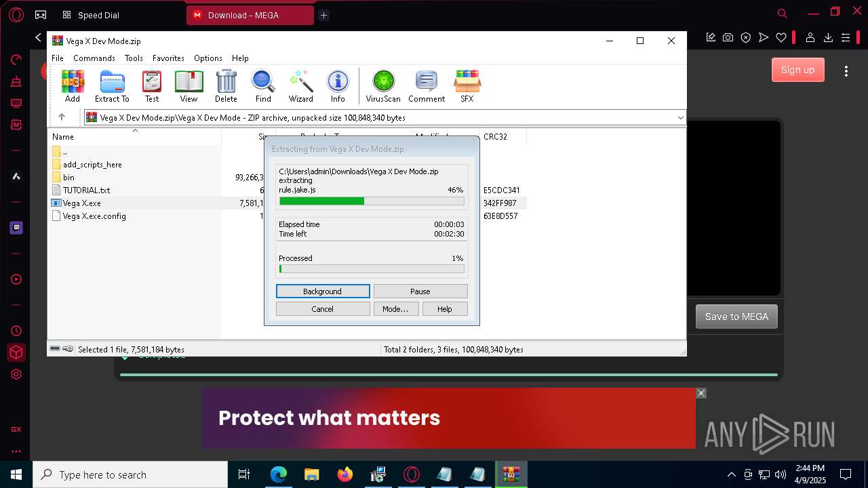Expand the archive path dropdown
The width and height of the screenshot is (868, 488).
tap(680, 118)
